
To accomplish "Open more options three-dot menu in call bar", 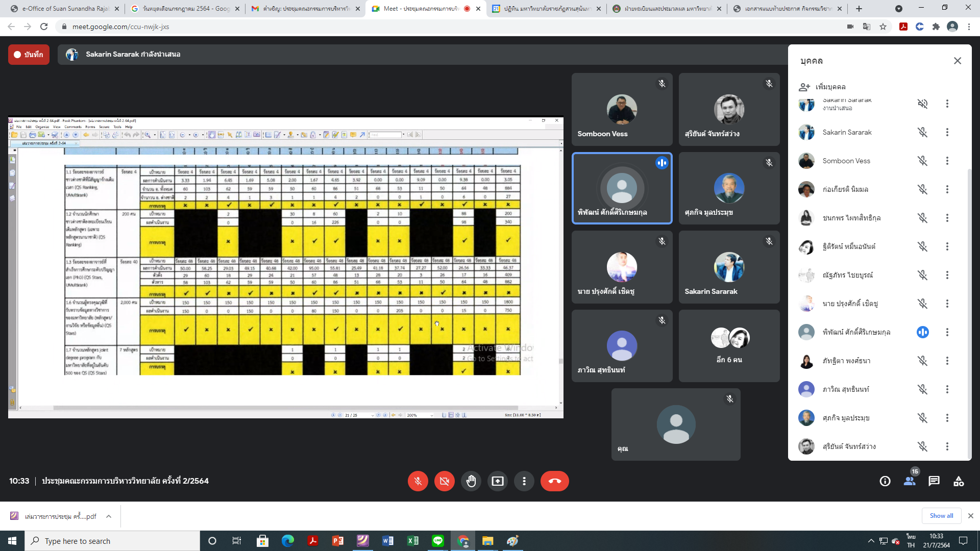I will coord(524,481).
